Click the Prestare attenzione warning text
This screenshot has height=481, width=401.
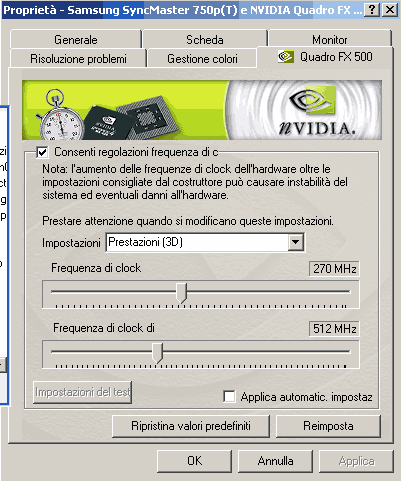pos(188,221)
